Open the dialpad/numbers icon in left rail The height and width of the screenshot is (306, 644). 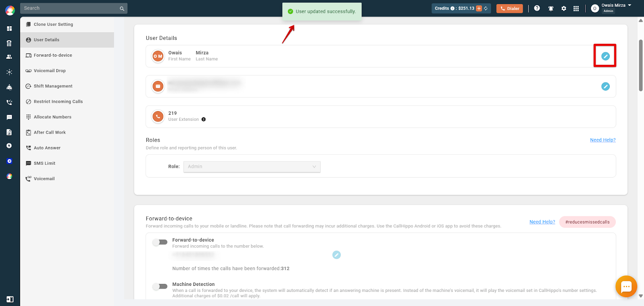[x=9, y=43]
